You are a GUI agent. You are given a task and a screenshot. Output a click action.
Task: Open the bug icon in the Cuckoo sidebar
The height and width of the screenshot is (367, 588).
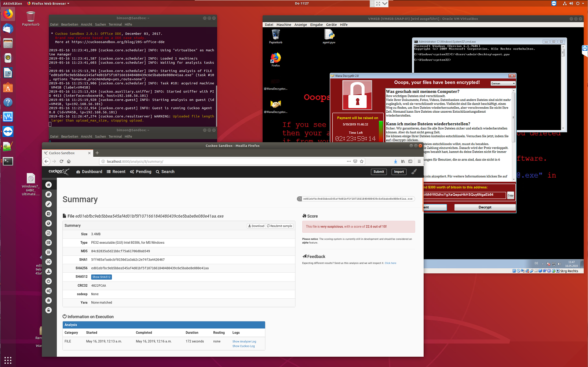click(48, 301)
